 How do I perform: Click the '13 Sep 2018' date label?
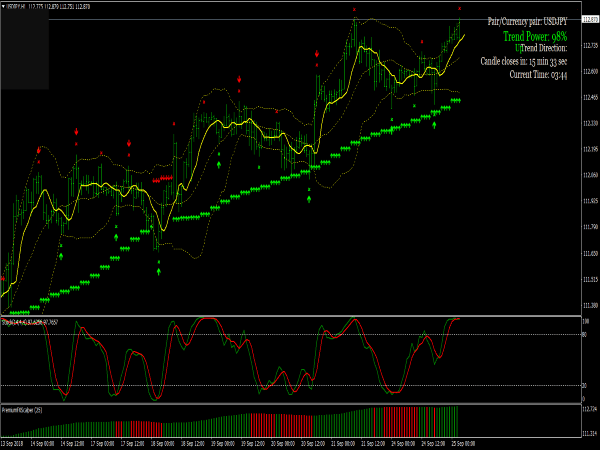(12, 444)
